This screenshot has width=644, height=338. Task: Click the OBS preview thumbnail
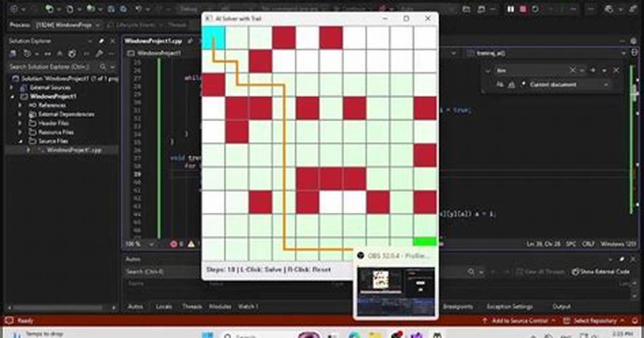[396, 291]
